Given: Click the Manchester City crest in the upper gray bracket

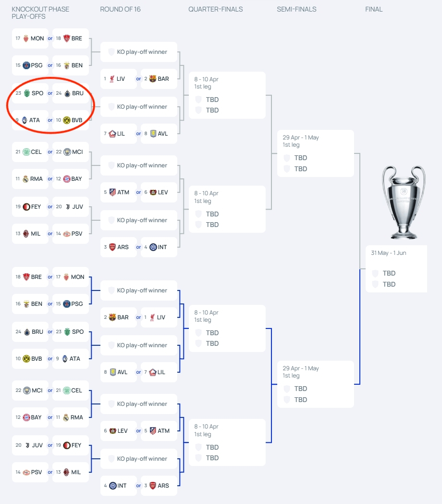Looking at the screenshot, I should click(x=67, y=152).
